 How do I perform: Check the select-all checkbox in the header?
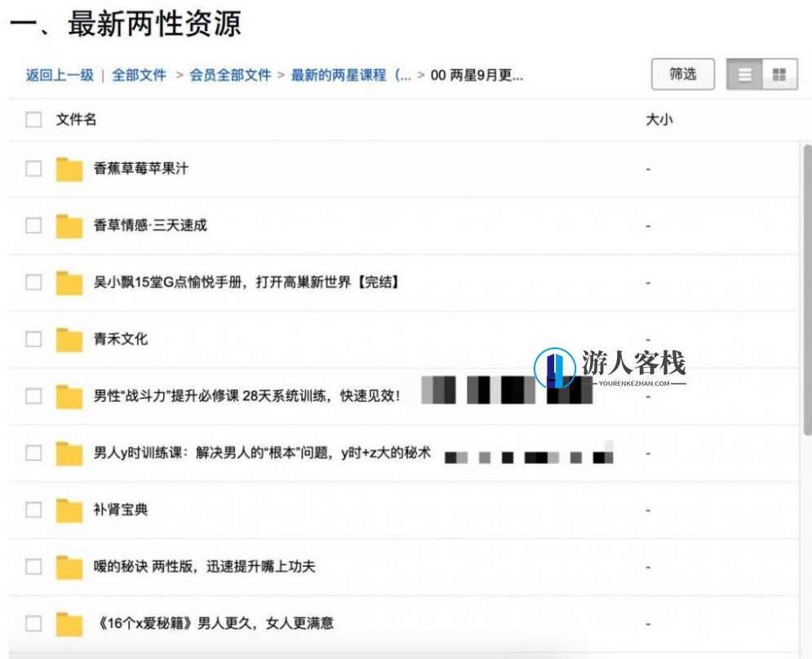pos(33,119)
